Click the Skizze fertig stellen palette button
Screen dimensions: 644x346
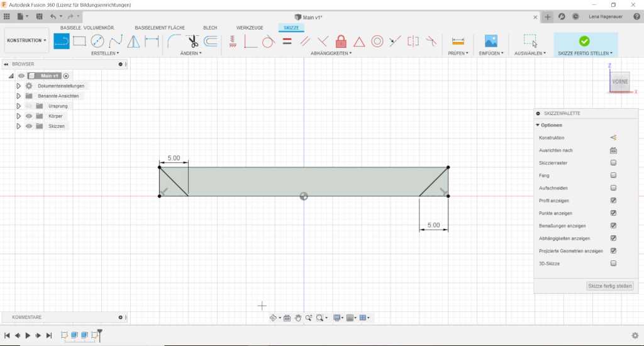[x=610, y=286]
